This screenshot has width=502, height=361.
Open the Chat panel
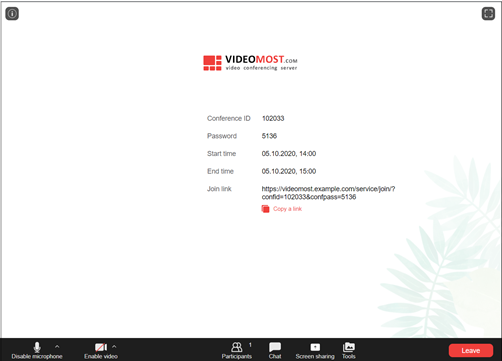point(275,351)
